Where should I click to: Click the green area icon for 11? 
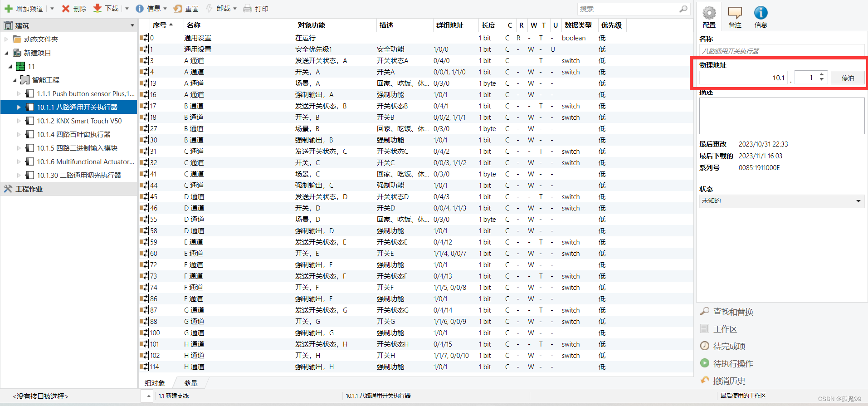[20, 66]
